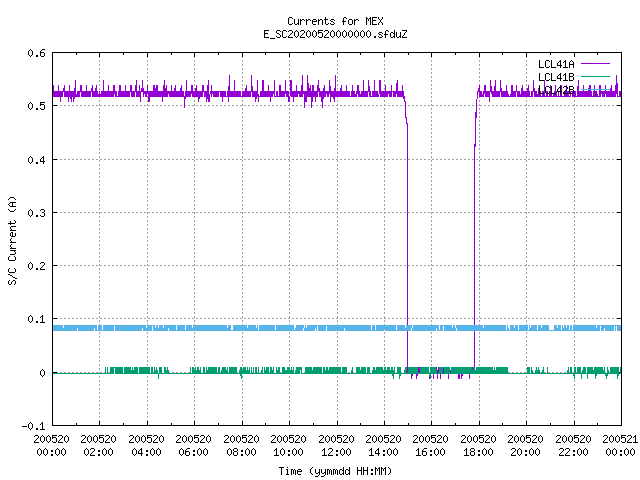Click the 200520 20:00 x-axis tick label
The image size is (640, 480).
coord(525,446)
